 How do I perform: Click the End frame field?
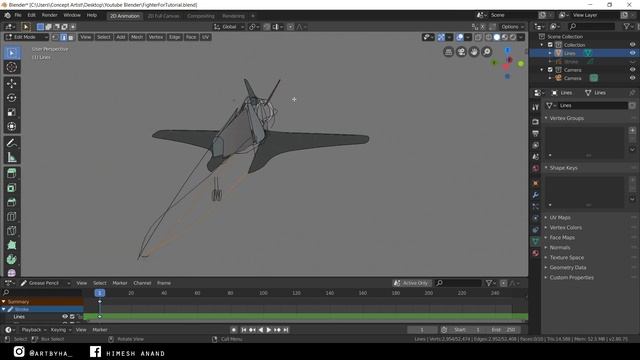pyautogui.click(x=504, y=330)
